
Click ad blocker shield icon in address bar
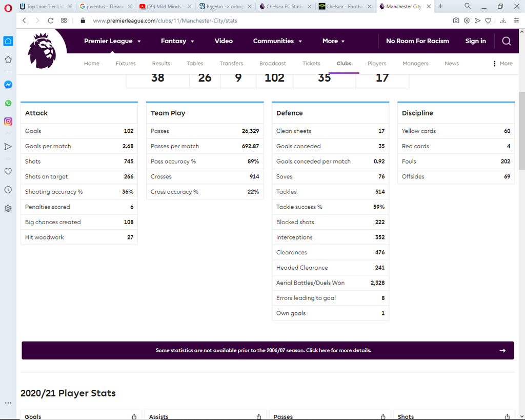[x=467, y=21]
